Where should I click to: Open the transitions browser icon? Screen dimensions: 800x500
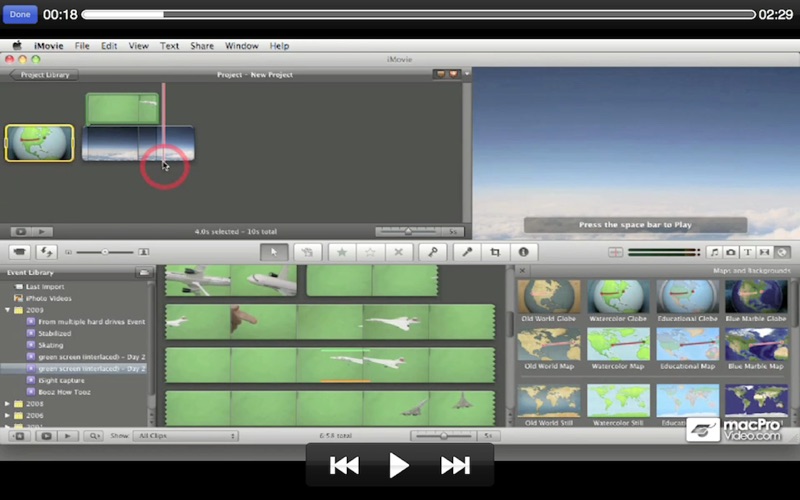tap(764, 252)
